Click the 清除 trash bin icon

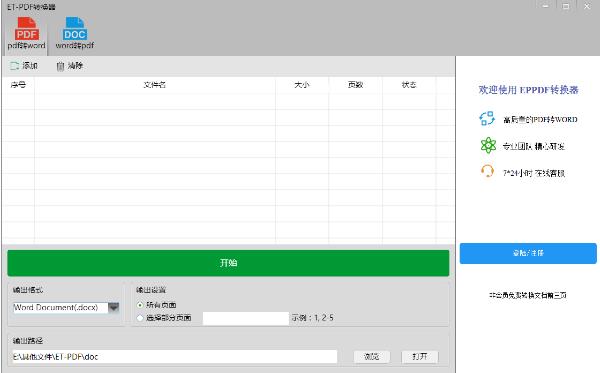(x=60, y=66)
